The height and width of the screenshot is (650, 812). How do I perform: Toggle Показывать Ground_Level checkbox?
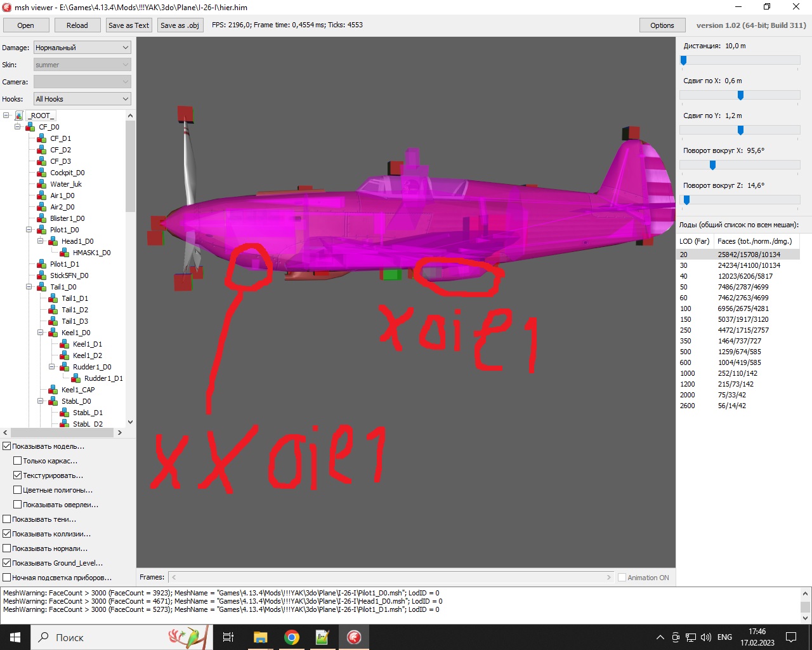coord(7,563)
